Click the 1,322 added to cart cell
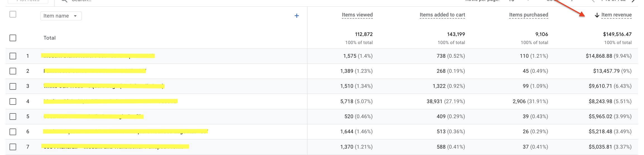644x155 pixels. [x=449, y=86]
